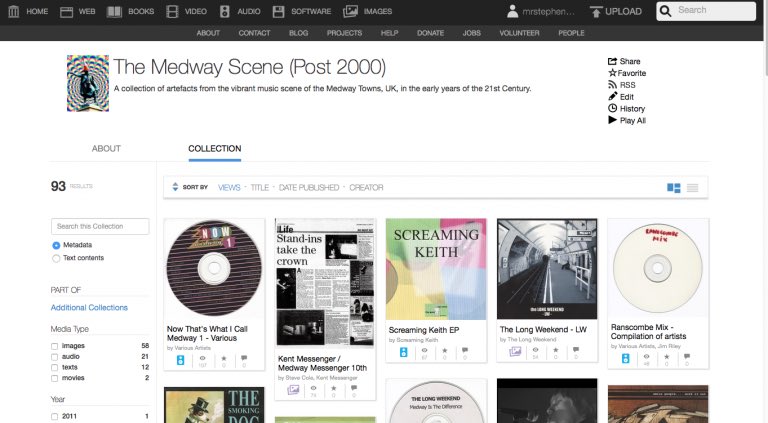The width and height of the screenshot is (768, 423).
Task: Open the Additional Collections link
Action: tap(89, 307)
